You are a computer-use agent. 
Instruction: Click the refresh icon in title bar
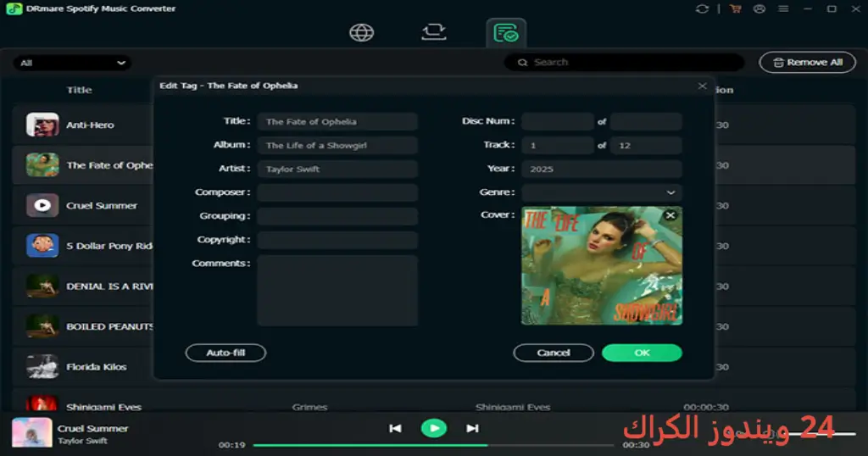tap(702, 8)
